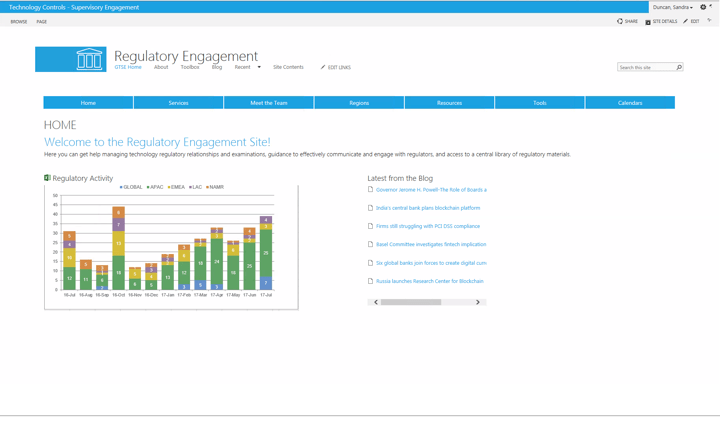Expand the Duncan, Sandra user menu
This screenshot has width=720, height=421.
[672, 7]
